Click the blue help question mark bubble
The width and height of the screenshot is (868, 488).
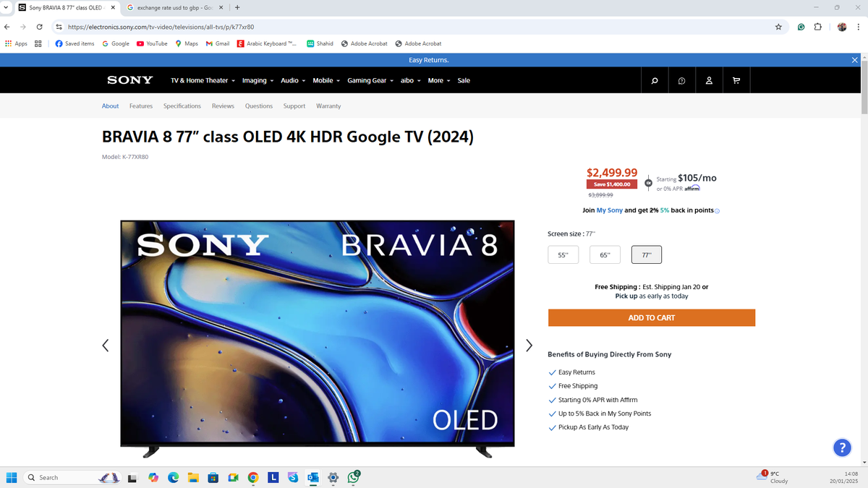click(x=842, y=448)
